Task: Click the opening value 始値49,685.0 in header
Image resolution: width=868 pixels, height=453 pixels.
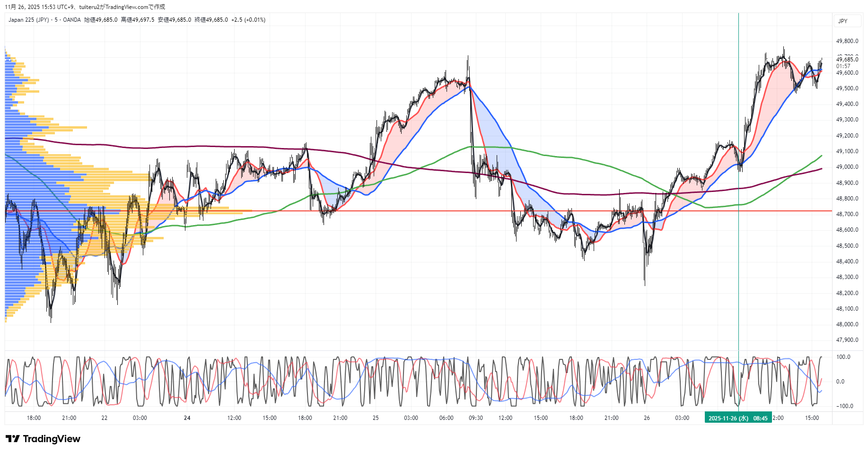Action: click(x=101, y=20)
